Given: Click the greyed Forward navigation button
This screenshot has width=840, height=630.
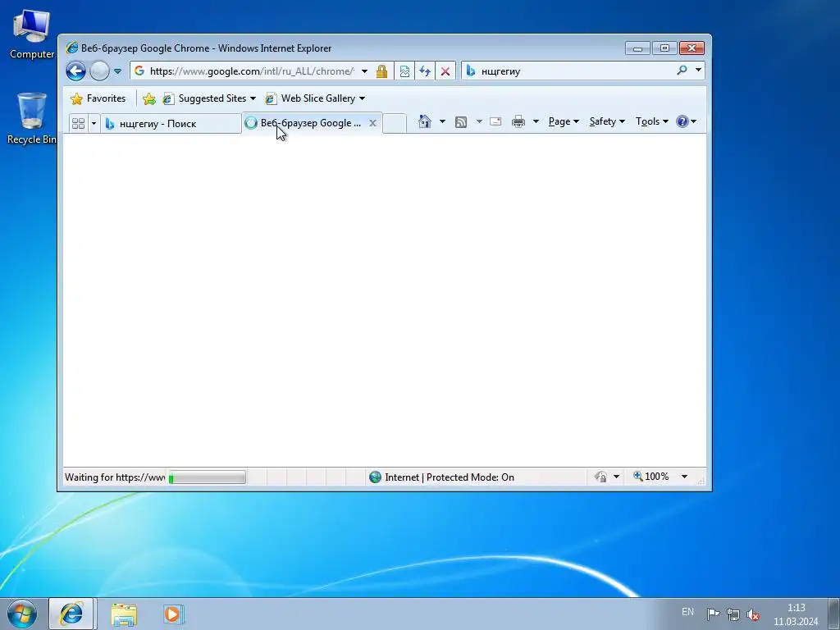Looking at the screenshot, I should click(99, 71).
